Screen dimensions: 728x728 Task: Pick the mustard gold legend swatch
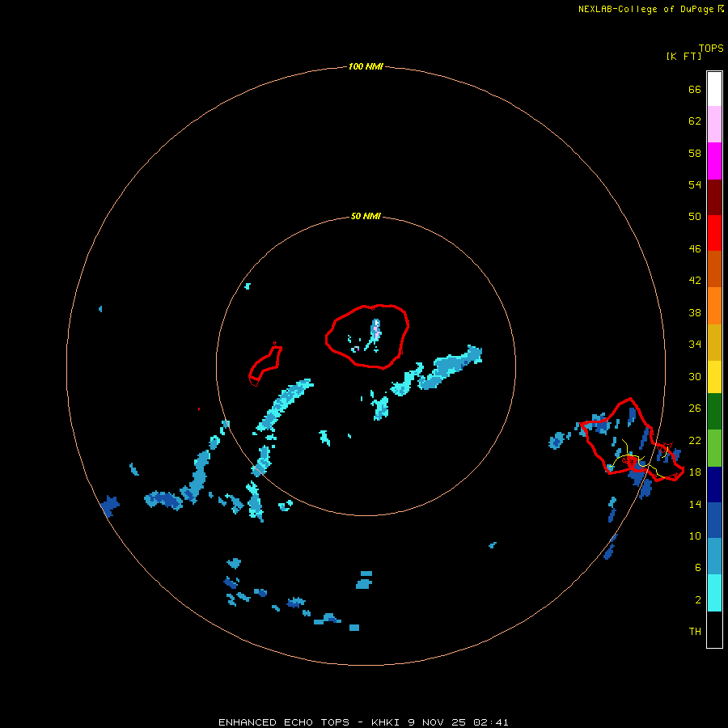click(x=714, y=342)
